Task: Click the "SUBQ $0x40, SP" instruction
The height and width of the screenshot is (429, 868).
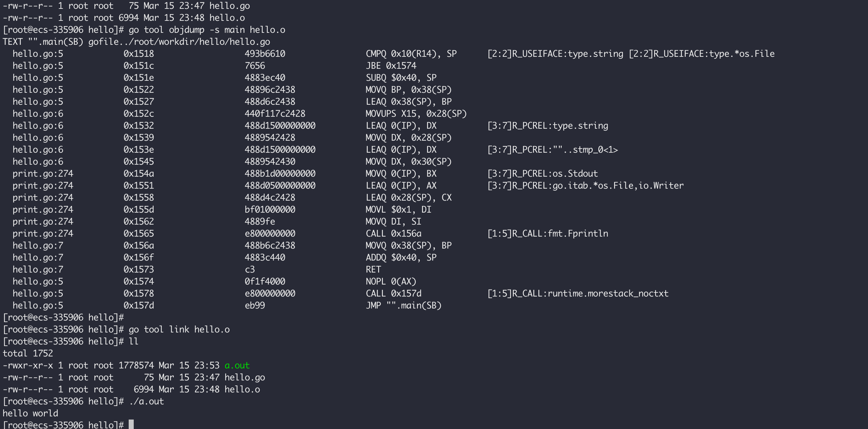Action: click(401, 78)
